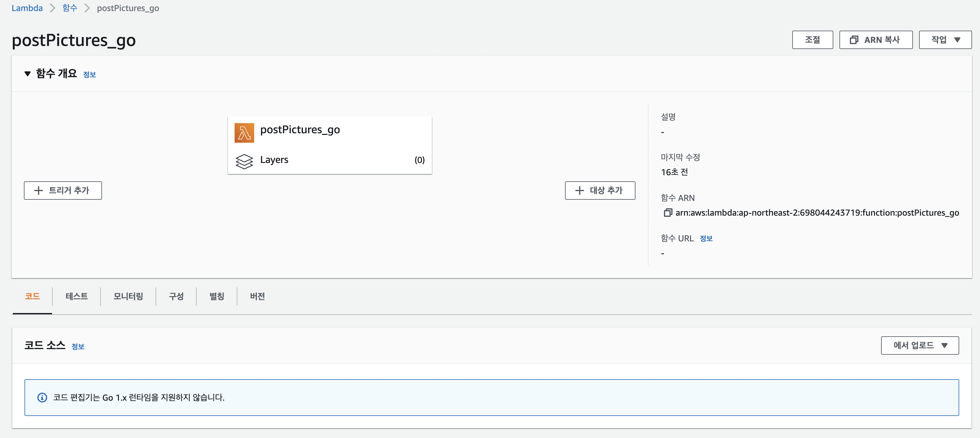Click the '16초 전' last modified value
This screenshot has height=438, width=980.
674,172
